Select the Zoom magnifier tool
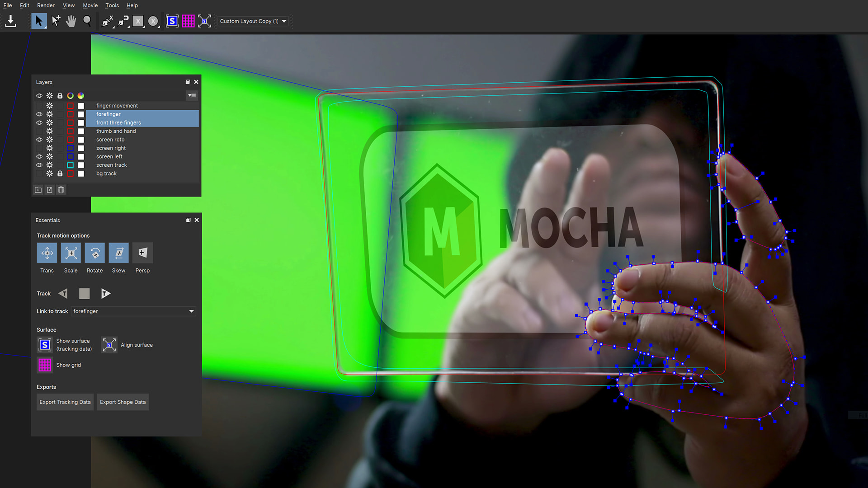 tap(87, 21)
